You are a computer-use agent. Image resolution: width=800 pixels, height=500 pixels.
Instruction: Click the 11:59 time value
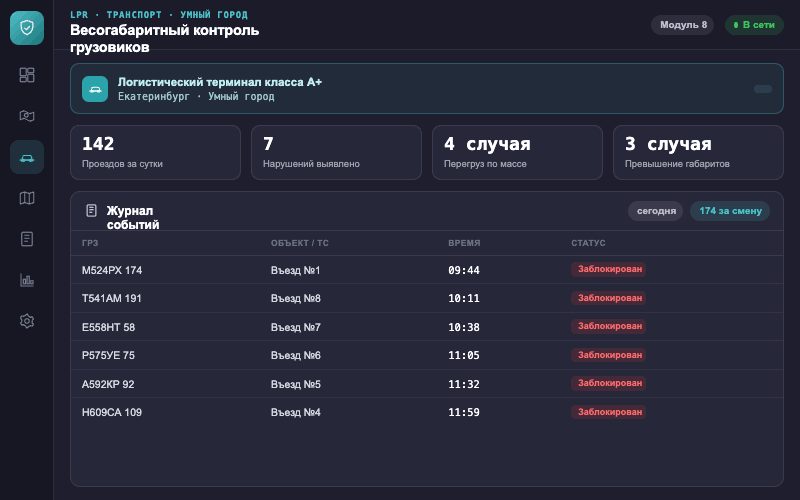click(464, 412)
